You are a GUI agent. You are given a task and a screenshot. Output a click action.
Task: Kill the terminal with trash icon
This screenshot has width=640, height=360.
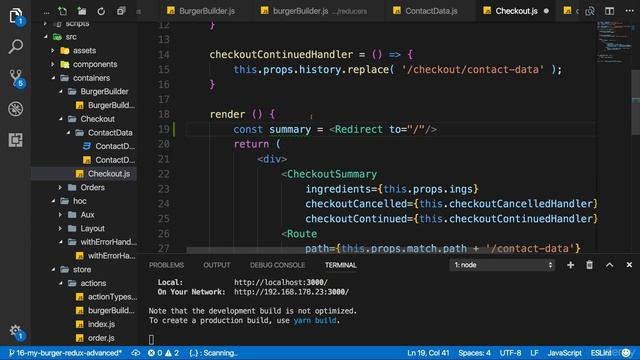pyautogui.click(x=589, y=265)
